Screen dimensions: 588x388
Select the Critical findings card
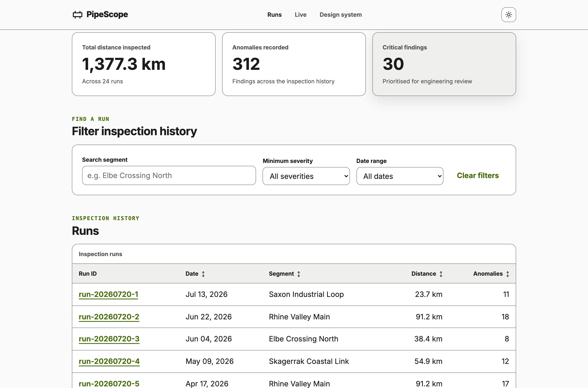(x=444, y=64)
